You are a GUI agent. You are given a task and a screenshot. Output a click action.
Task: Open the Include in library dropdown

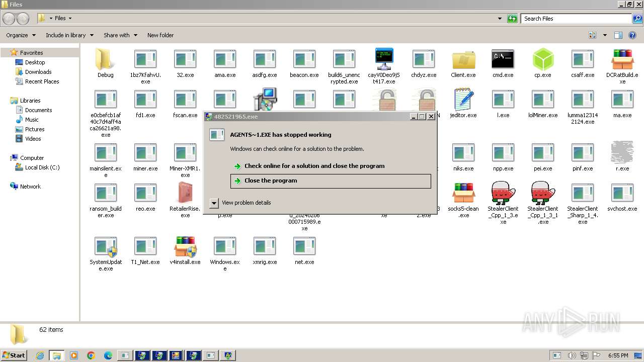tap(69, 35)
